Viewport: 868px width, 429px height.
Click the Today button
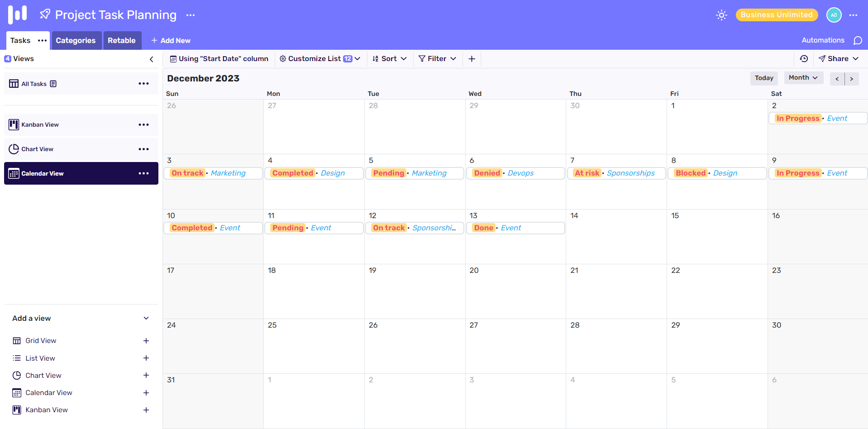(764, 78)
